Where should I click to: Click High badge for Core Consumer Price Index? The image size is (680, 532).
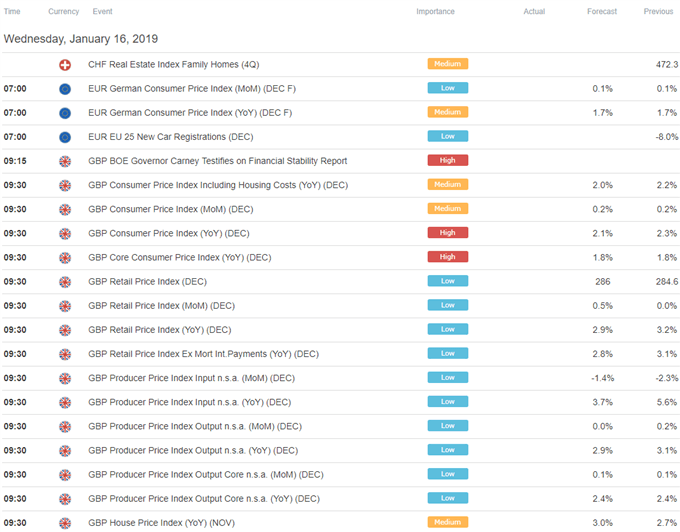pos(448,257)
